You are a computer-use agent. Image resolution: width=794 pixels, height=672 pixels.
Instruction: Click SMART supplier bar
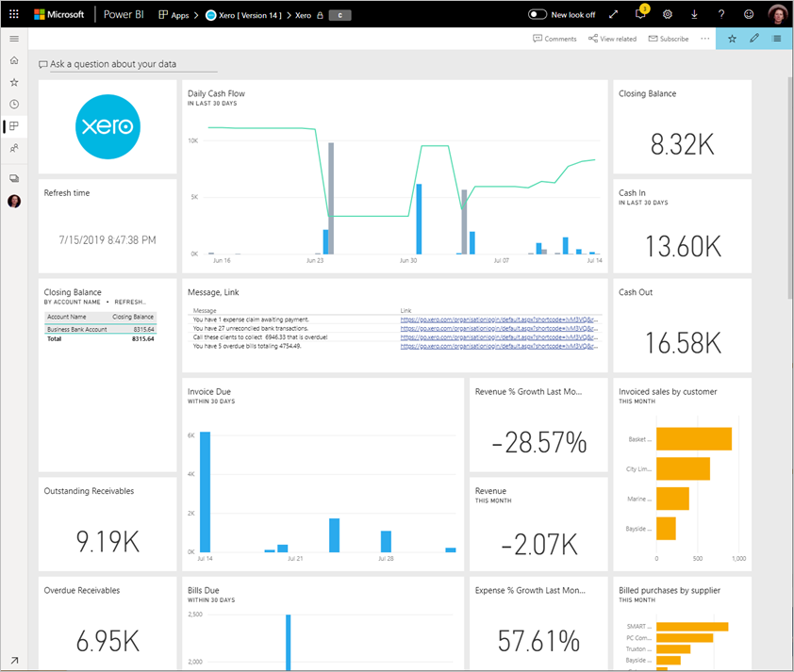pyautogui.click(x=692, y=627)
